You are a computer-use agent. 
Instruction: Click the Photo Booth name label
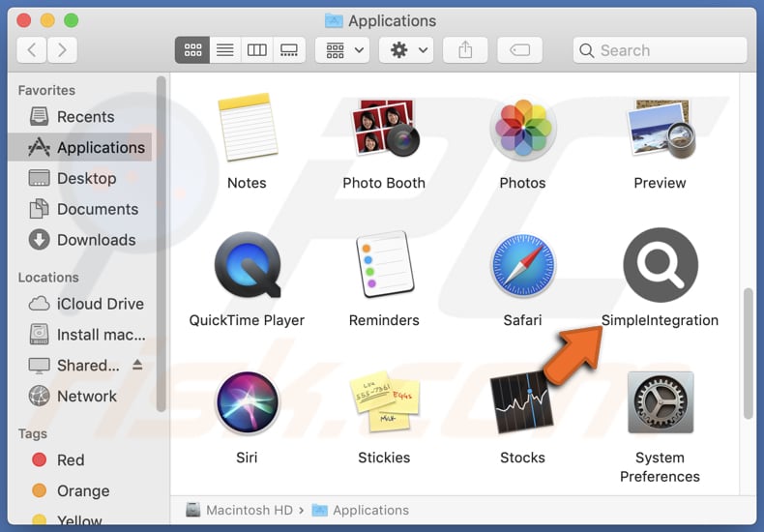coord(384,183)
